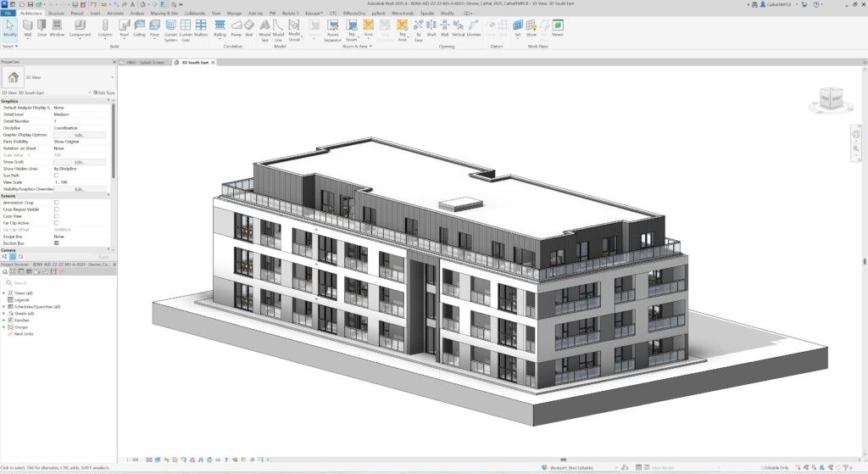Image resolution: width=868 pixels, height=474 pixels.
Task: Tick the Crop View checkbox
Action: pos(57,216)
